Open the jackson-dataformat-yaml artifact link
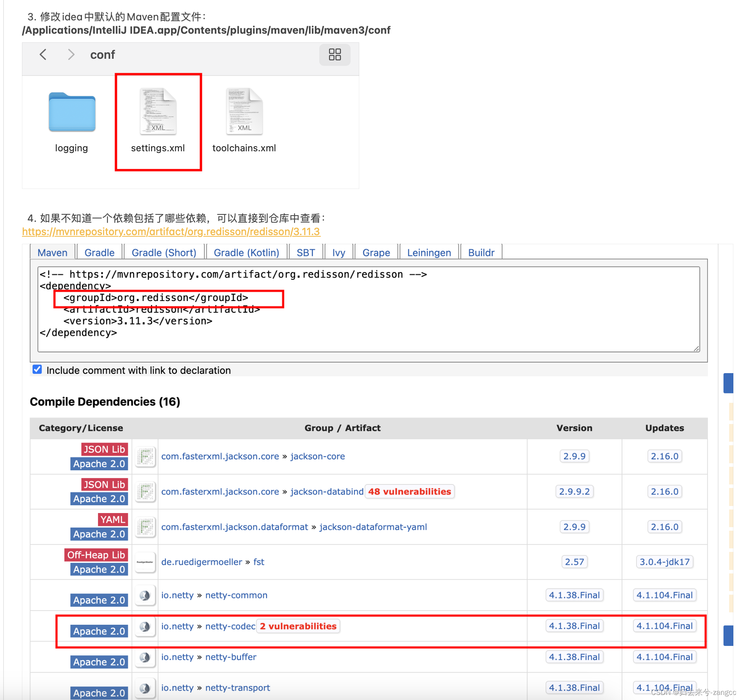The height and width of the screenshot is (700, 742). point(373,527)
